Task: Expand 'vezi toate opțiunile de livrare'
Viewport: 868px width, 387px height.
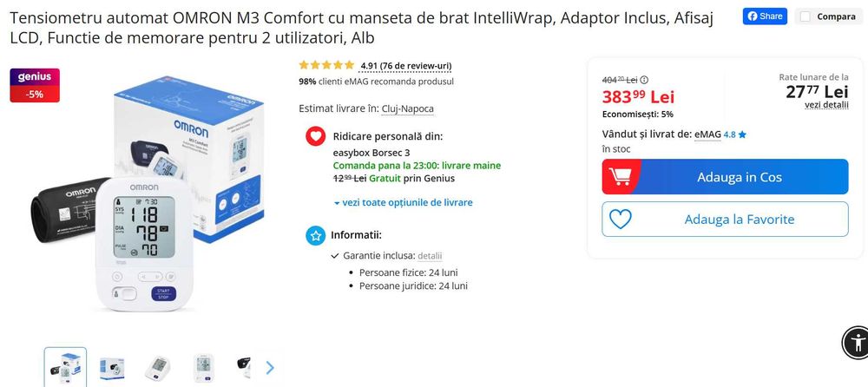Action: point(403,202)
